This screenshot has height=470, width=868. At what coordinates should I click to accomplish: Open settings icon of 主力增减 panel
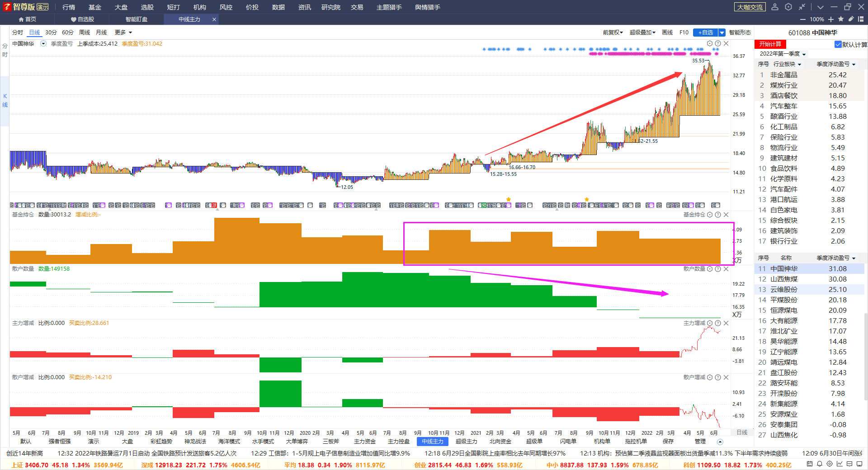point(710,323)
